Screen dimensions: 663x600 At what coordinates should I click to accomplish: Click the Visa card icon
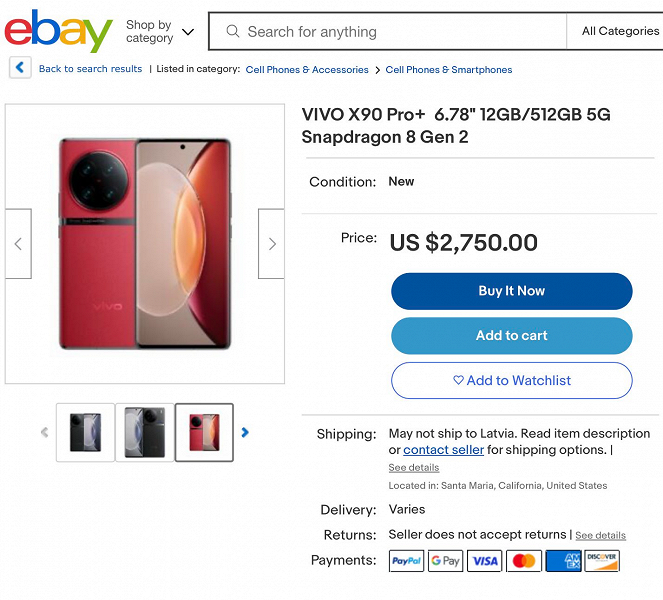tap(485, 561)
